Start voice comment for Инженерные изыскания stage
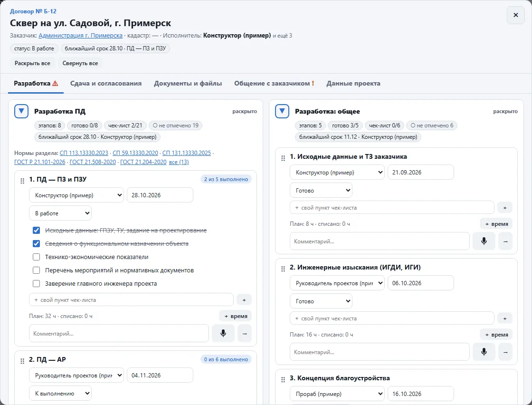Screen dimensions: 532x405 coord(484,352)
